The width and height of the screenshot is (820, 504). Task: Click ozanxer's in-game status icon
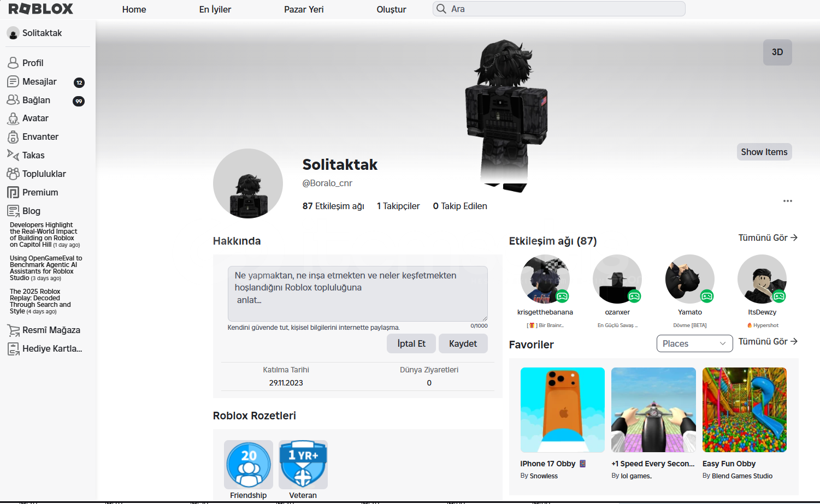[x=634, y=296]
